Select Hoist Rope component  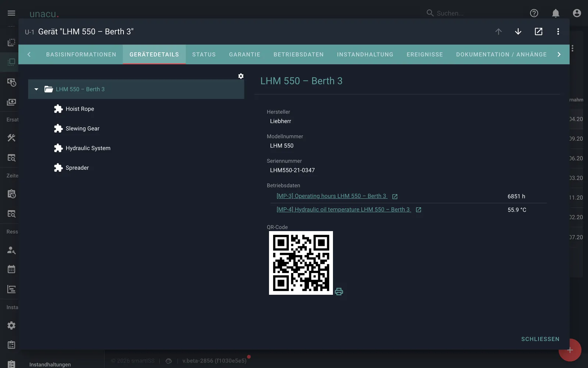tap(80, 109)
